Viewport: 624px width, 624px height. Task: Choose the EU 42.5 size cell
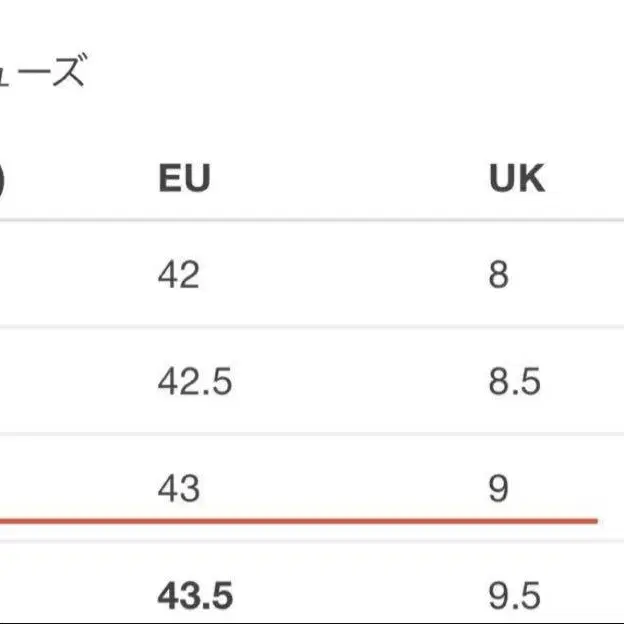pos(195,382)
